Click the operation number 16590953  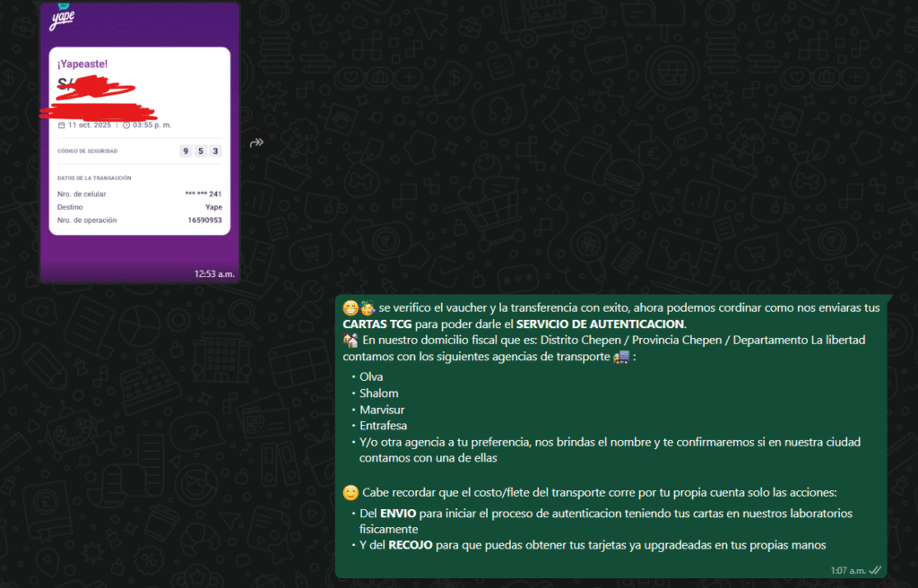[x=205, y=220]
